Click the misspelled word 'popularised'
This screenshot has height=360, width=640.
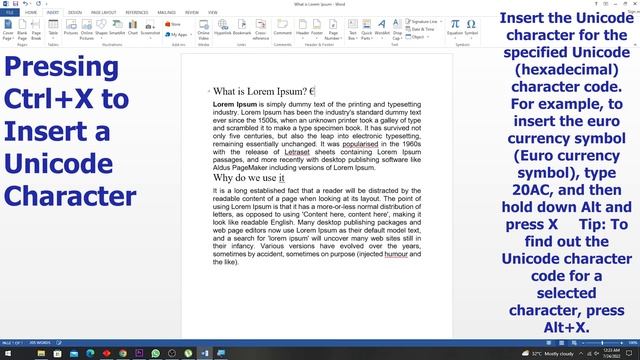[x=360, y=144]
